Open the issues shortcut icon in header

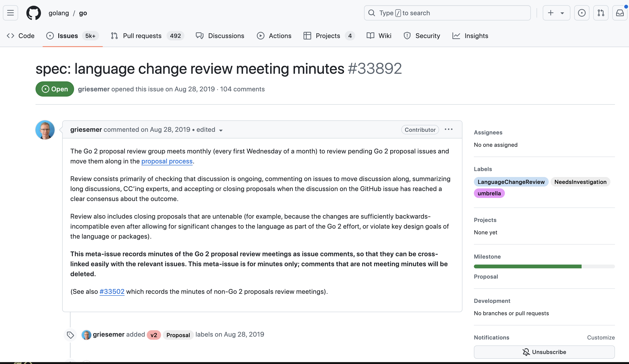(x=582, y=13)
